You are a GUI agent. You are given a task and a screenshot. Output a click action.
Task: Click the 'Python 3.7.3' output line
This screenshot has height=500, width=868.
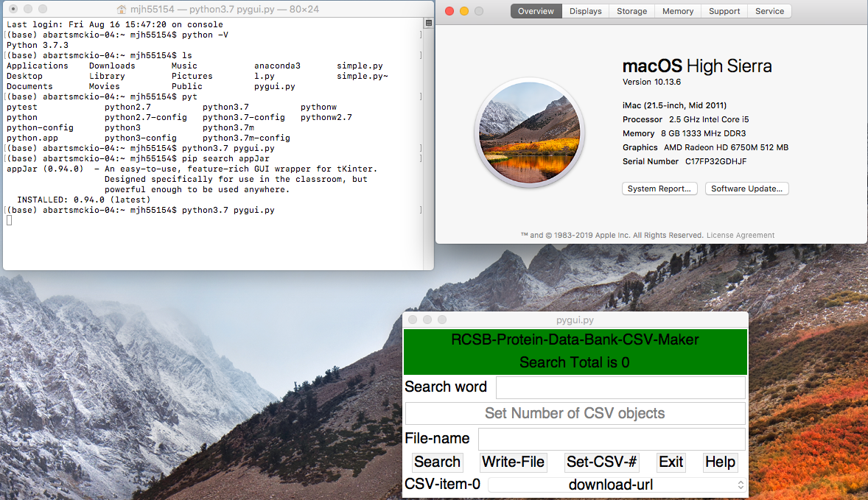click(38, 46)
